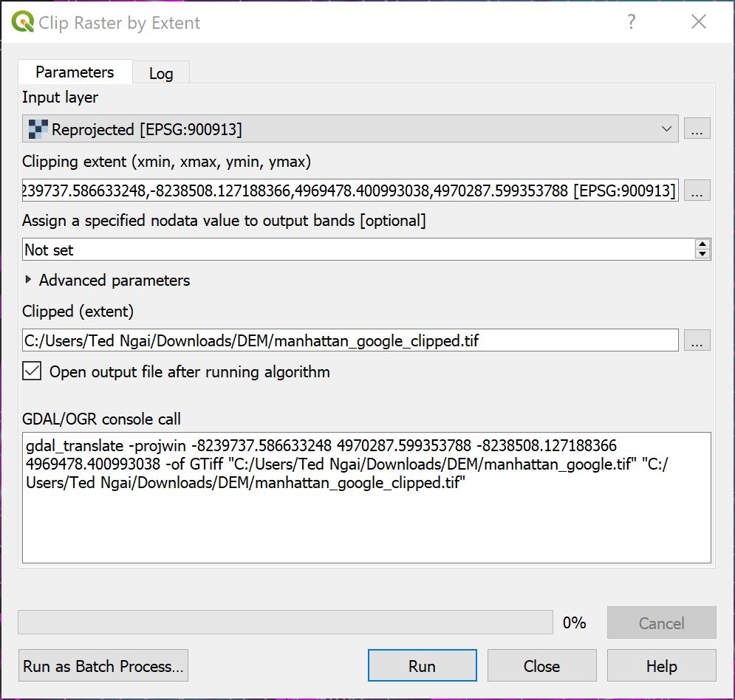Click the nodata spinner up arrow

pos(703,244)
